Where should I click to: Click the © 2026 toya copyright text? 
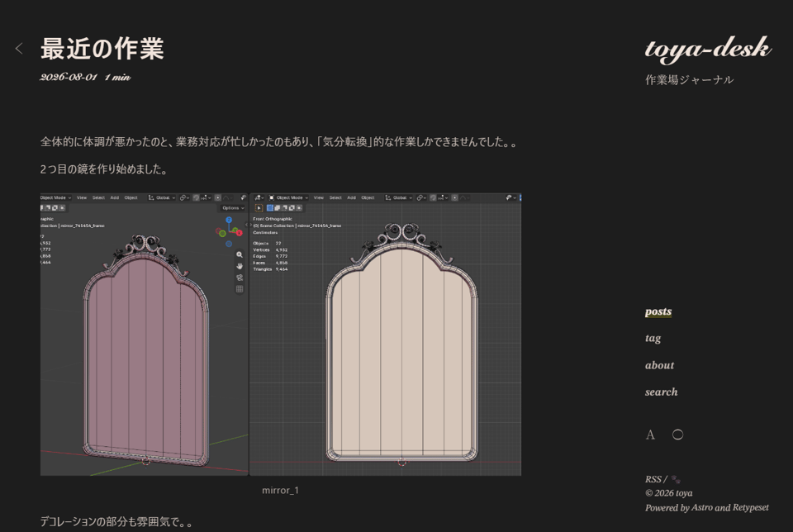[668, 493]
